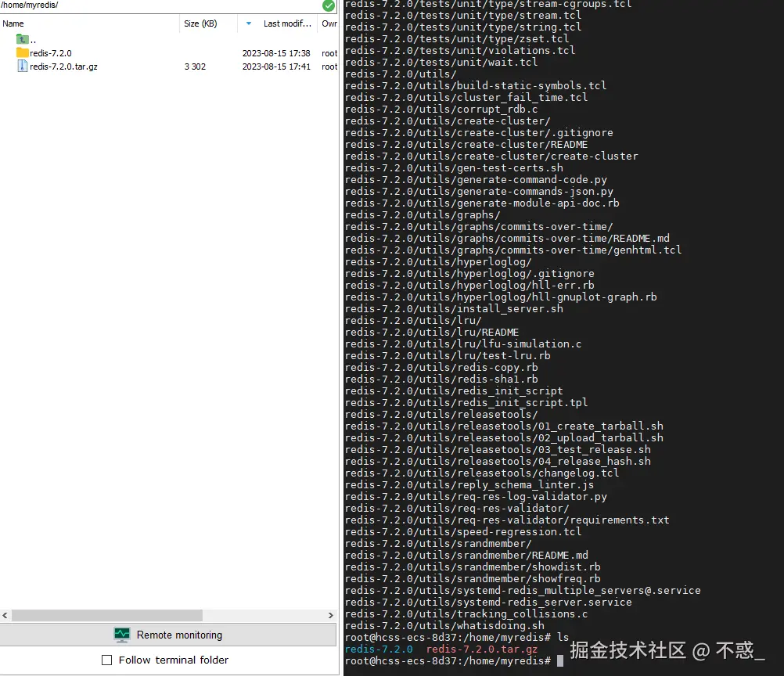Click the terminal line utils/lru/lfu-simulation.c

[463, 344]
